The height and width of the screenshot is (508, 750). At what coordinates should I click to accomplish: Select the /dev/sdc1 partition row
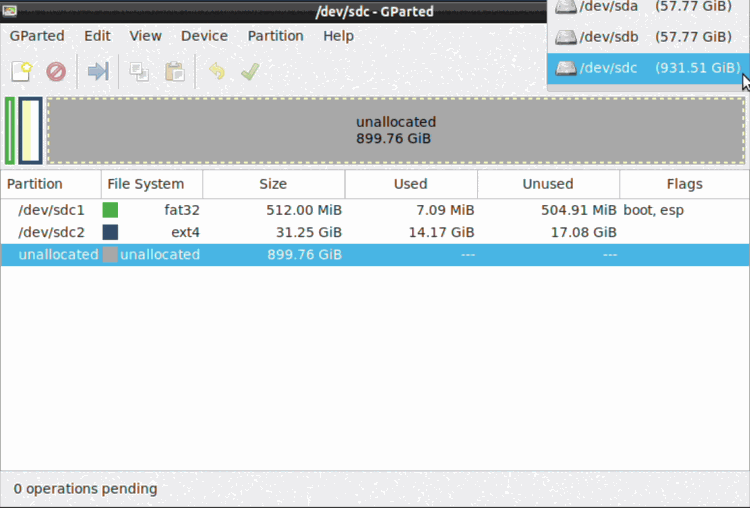(x=300, y=210)
